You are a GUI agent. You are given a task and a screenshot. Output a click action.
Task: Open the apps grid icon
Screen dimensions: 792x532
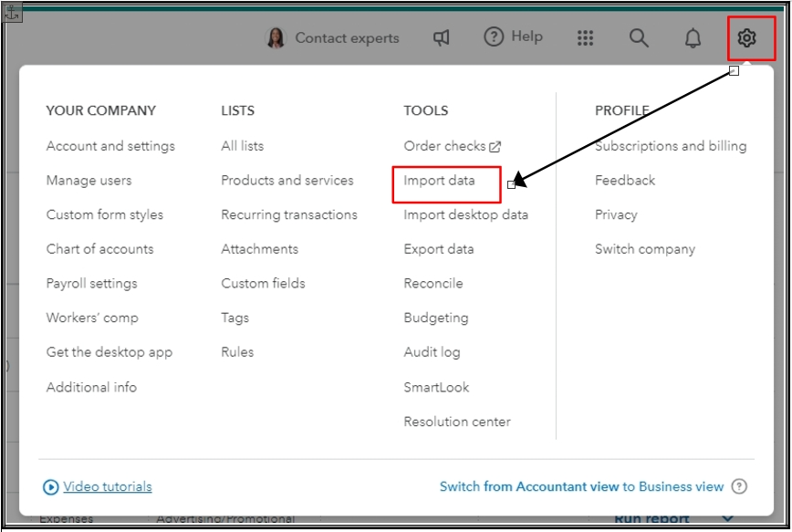(586, 38)
